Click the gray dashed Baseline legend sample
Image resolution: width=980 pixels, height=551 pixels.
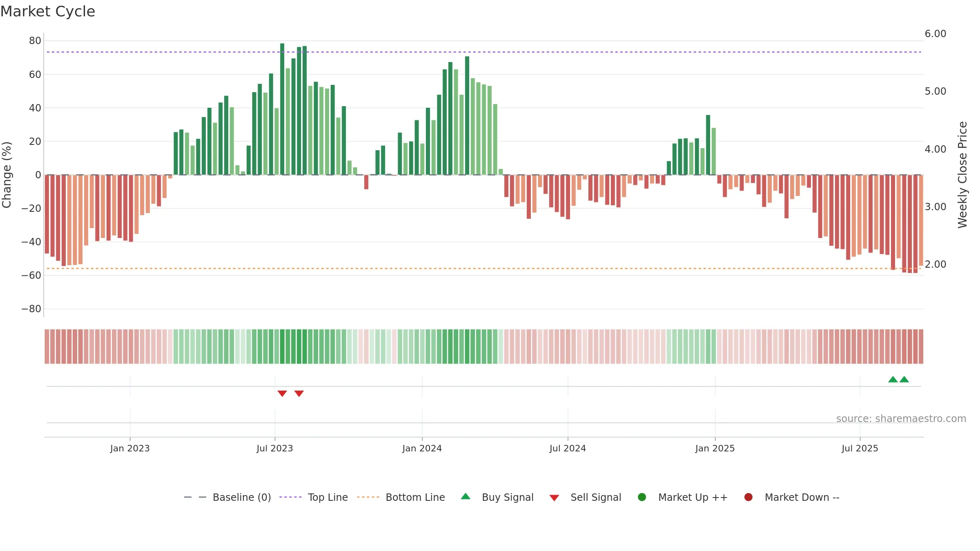pyautogui.click(x=195, y=497)
